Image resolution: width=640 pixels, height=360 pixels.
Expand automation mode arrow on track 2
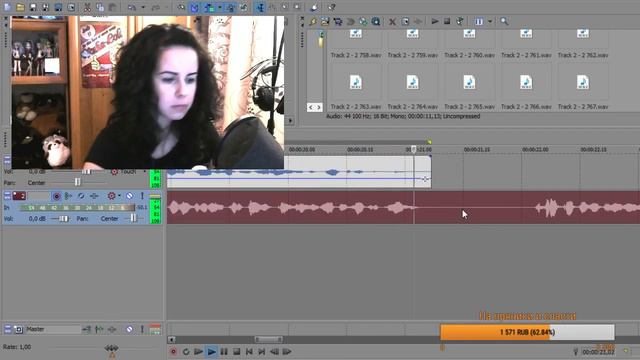[119, 196]
